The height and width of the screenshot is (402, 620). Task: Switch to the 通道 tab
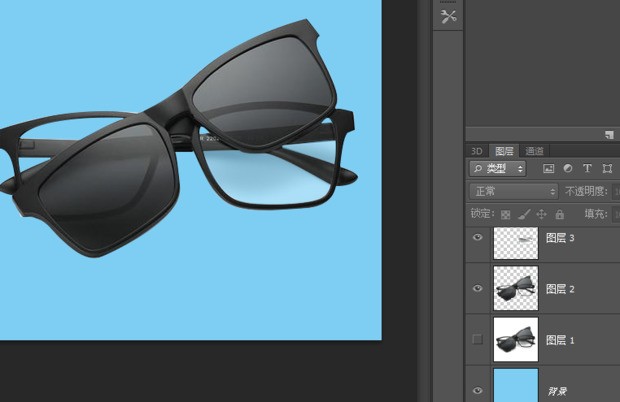pos(535,151)
